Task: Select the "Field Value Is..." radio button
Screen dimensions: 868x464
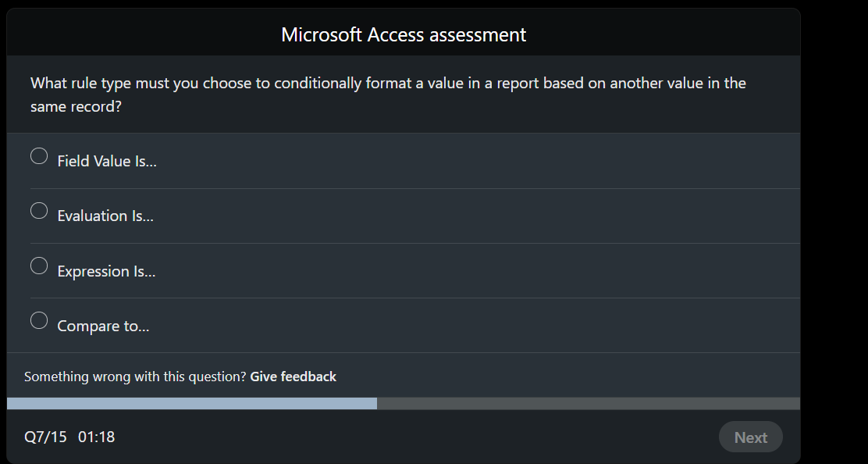Action: pos(39,156)
